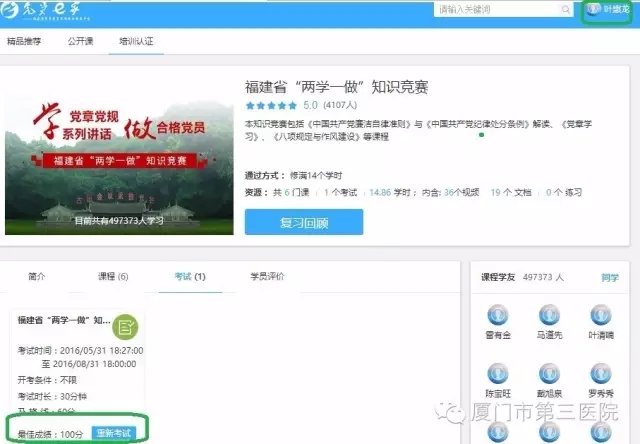The height and width of the screenshot is (444, 640).
Task: Open the 课程 (6) tab
Action: pos(112,276)
